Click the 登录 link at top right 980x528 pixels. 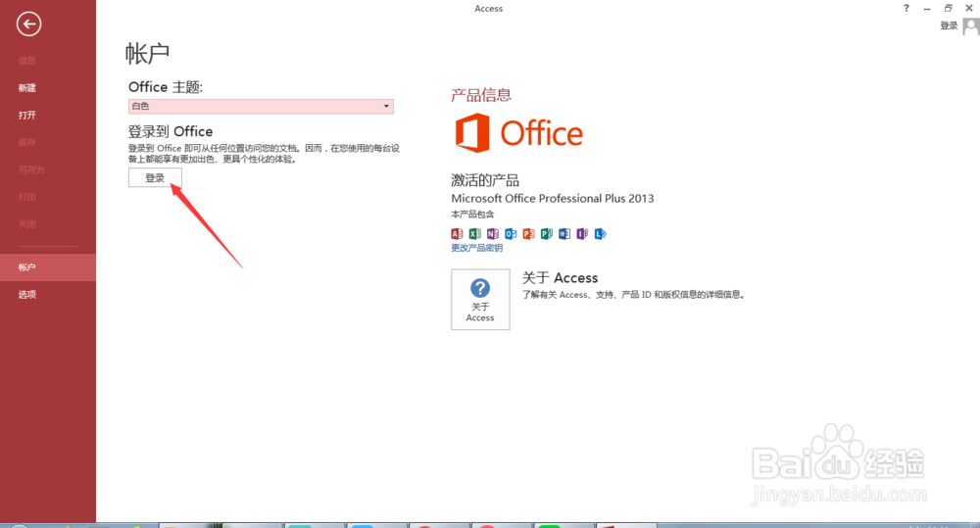[949, 25]
